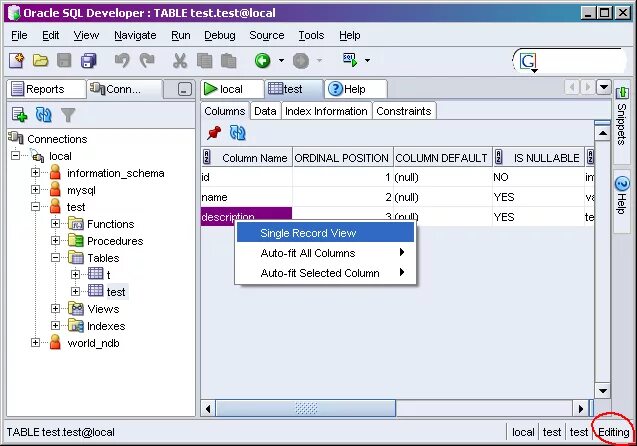Viewport: 637px width, 446px height.
Task: Expand the Indexes folder
Action: click(x=56, y=325)
